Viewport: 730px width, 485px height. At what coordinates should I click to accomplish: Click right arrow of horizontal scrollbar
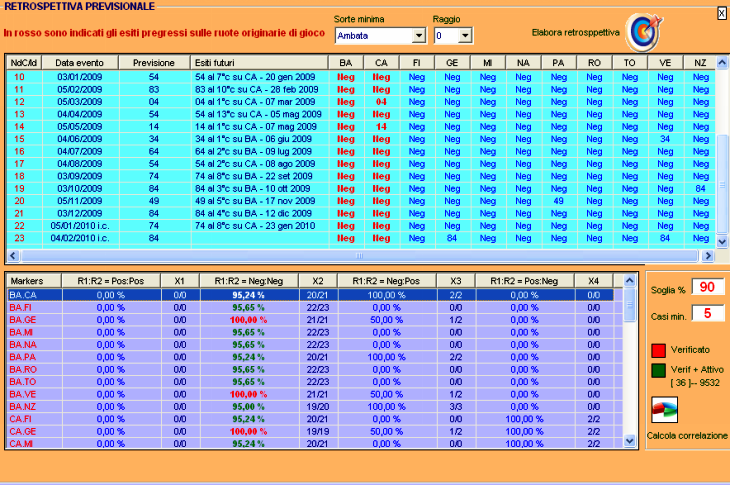point(708,256)
